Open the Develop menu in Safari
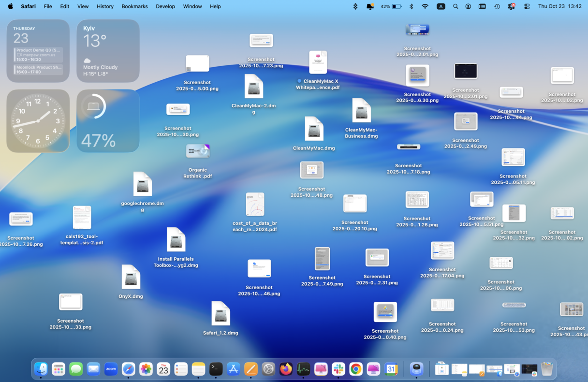This screenshot has height=382, width=588. click(x=165, y=6)
